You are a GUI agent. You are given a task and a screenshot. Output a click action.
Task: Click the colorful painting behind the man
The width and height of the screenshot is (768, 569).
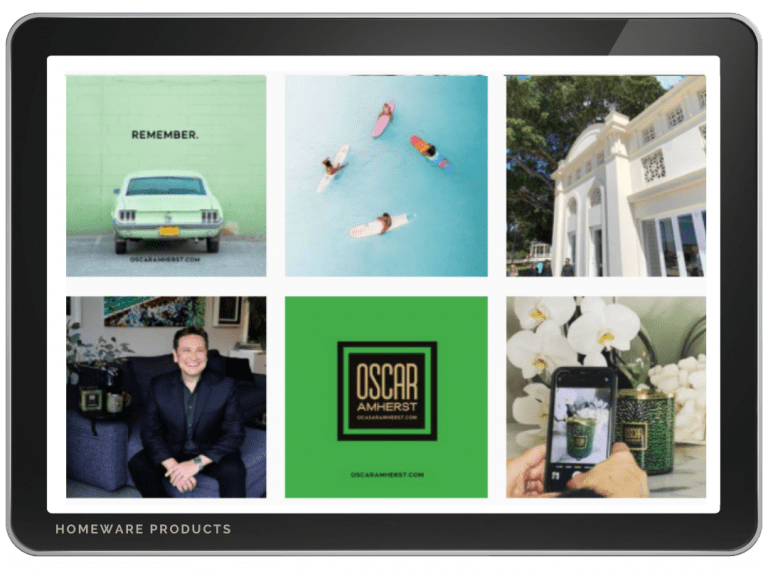(153, 310)
